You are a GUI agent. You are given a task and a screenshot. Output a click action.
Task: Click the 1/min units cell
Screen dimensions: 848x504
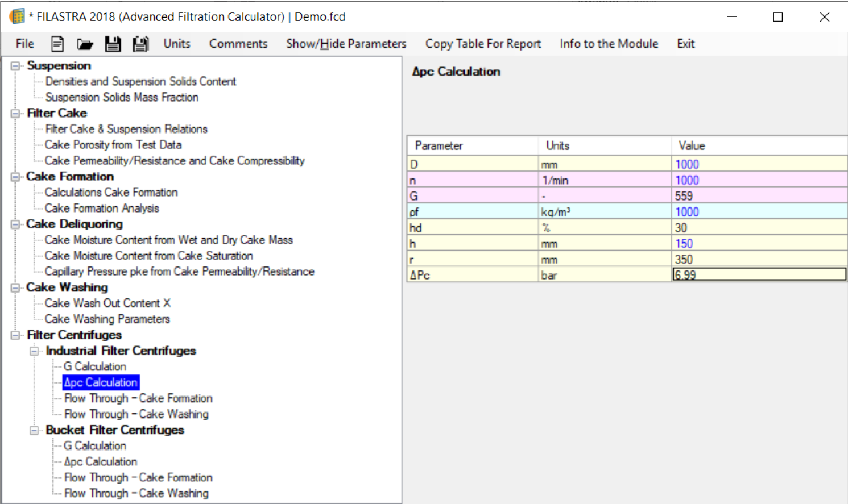605,180
